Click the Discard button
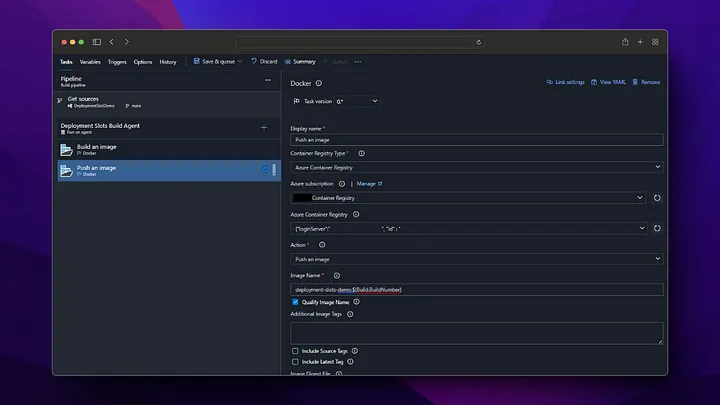 (x=264, y=61)
